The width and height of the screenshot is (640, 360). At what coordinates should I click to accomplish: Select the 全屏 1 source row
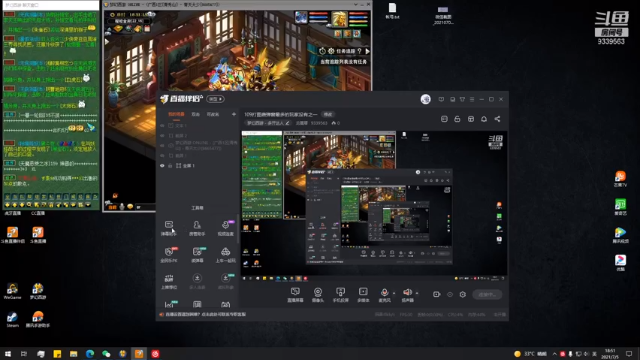tap(198, 166)
